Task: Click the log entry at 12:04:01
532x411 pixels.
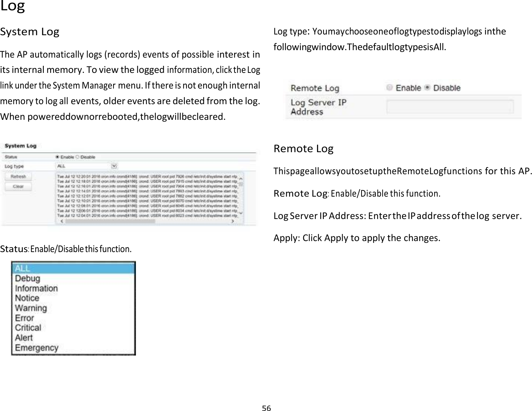Action: pyautogui.click(x=147, y=215)
